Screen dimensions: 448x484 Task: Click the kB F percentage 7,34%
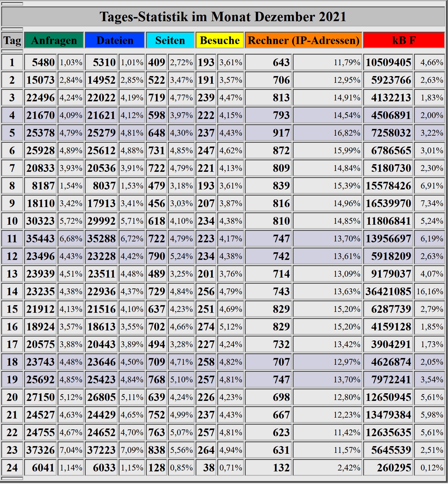tap(432, 203)
